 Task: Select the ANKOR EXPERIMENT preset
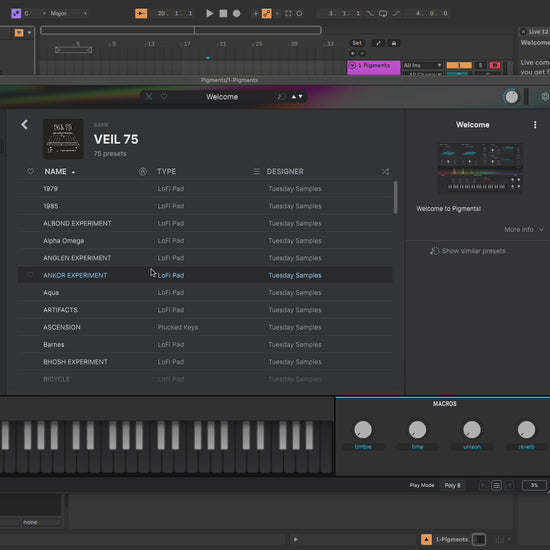coord(205,275)
